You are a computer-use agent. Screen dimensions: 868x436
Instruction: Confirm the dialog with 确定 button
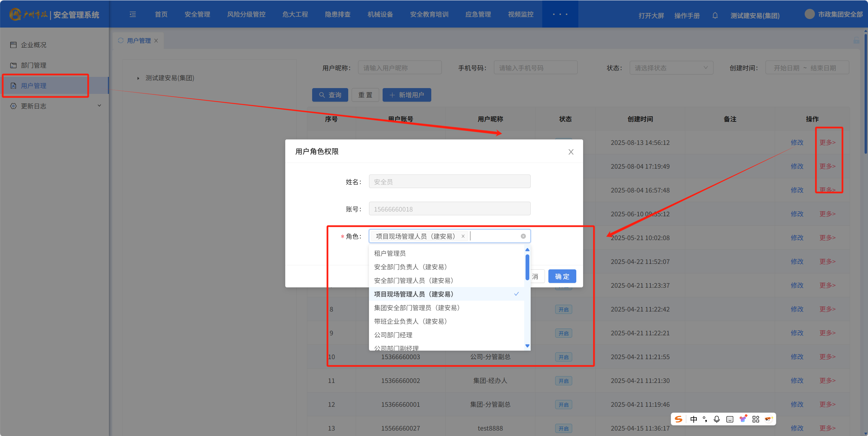click(x=562, y=276)
